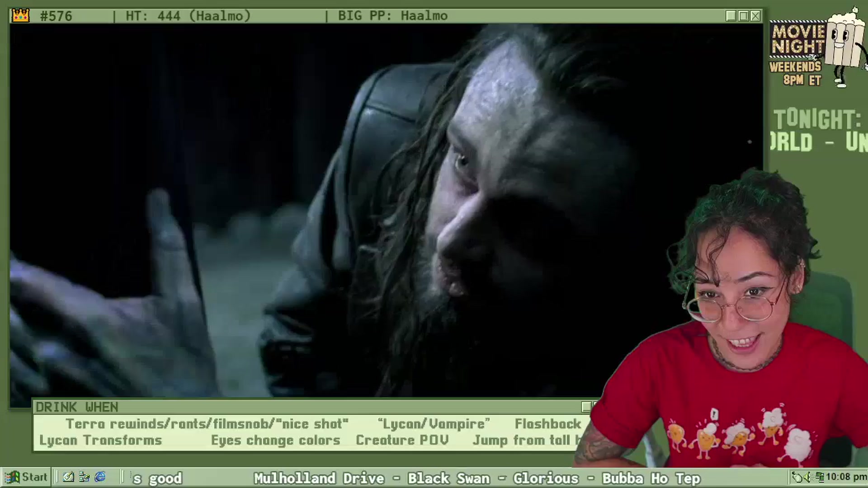This screenshot has width=868, height=488.
Task: Select the 'Eyes change colors' drink rule
Action: click(275, 440)
